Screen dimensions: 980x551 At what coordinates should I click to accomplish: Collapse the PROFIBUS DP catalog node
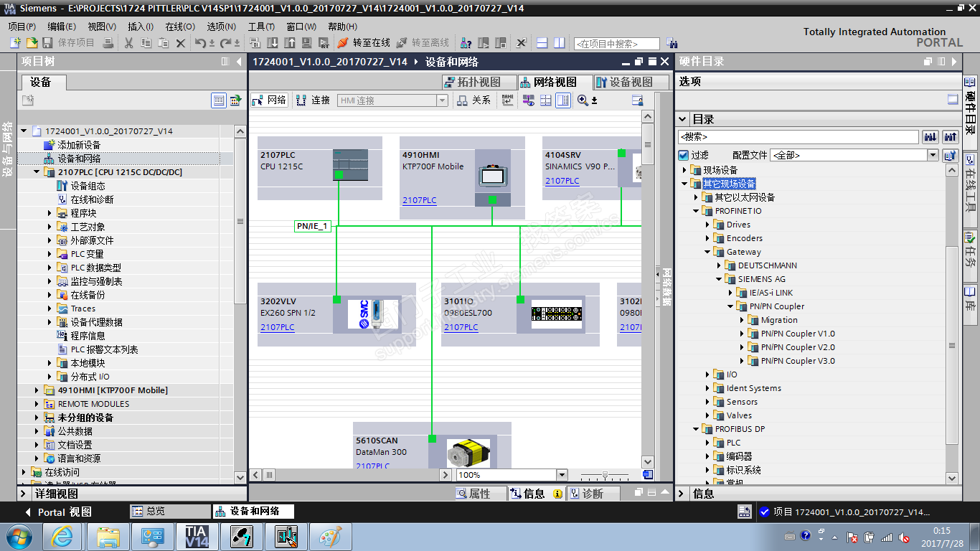pyautogui.click(x=696, y=429)
